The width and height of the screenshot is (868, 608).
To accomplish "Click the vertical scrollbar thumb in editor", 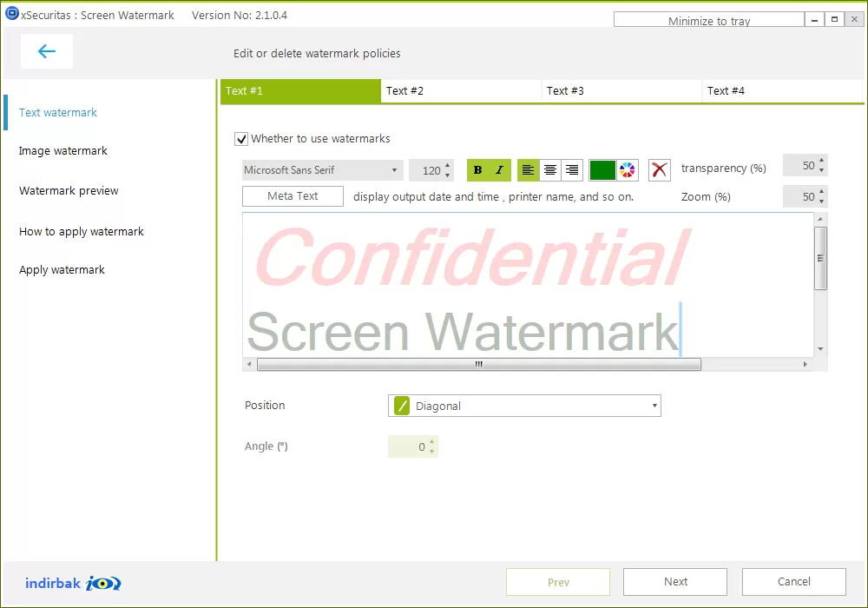I will (x=820, y=258).
